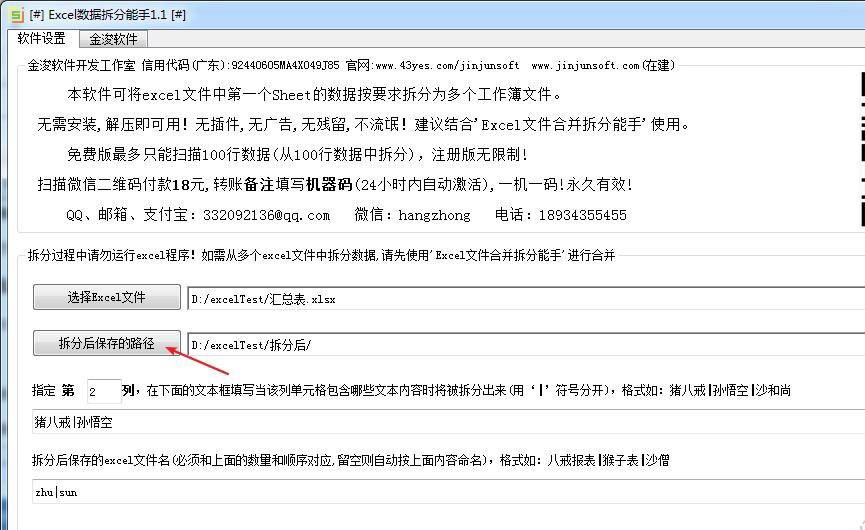Click the email text 332092136@qq.com
Viewport: 865px width, 530px height.
tap(266, 215)
